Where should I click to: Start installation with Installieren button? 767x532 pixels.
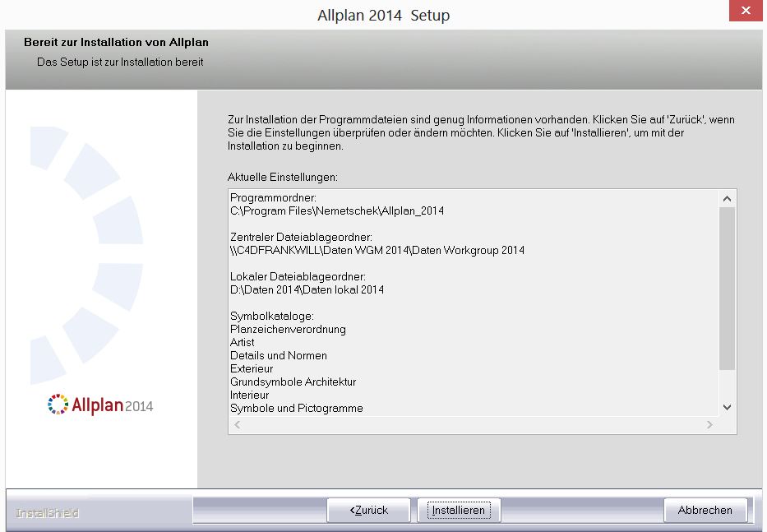[x=459, y=509]
